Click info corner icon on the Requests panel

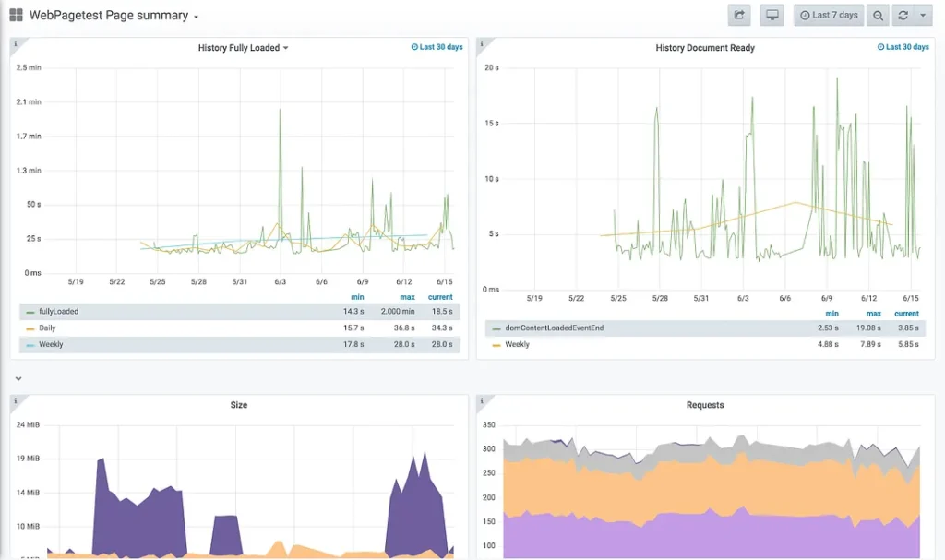(x=482, y=400)
